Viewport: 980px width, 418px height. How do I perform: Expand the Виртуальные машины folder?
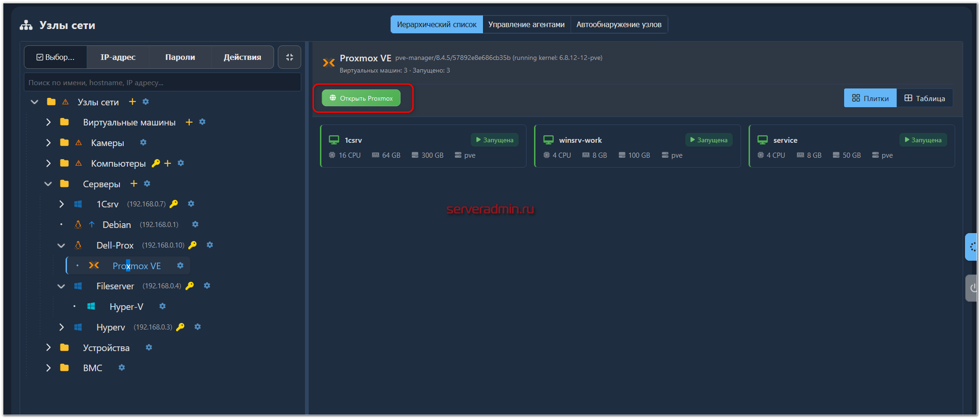click(48, 122)
